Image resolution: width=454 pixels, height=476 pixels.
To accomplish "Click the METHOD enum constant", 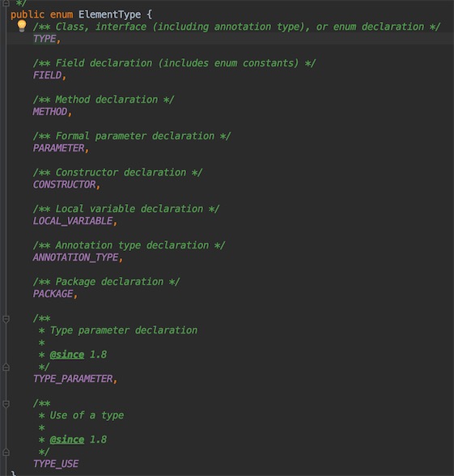I will coord(50,112).
